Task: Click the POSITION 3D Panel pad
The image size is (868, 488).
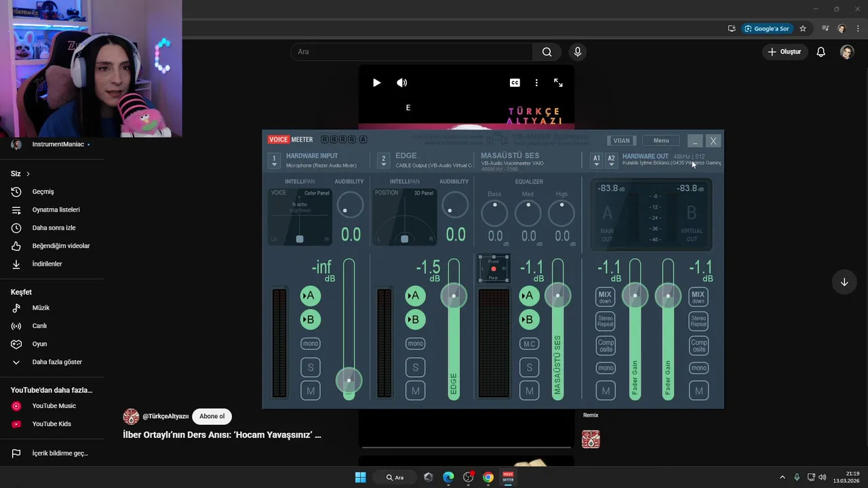Action: (x=404, y=216)
